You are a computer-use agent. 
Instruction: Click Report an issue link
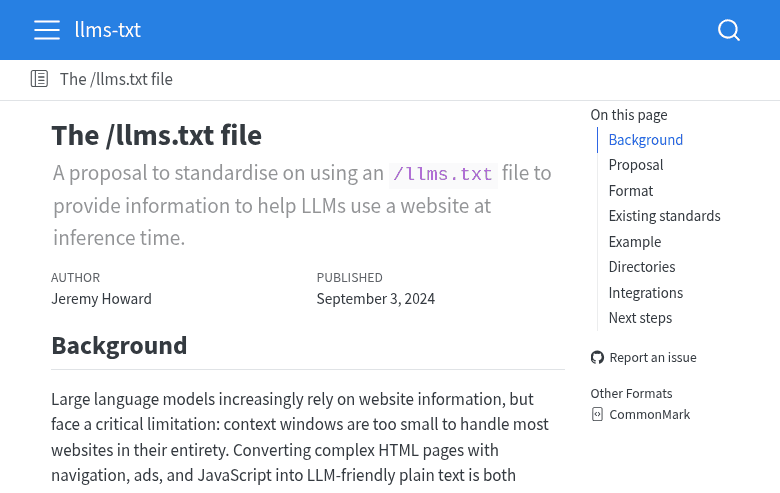coord(652,358)
